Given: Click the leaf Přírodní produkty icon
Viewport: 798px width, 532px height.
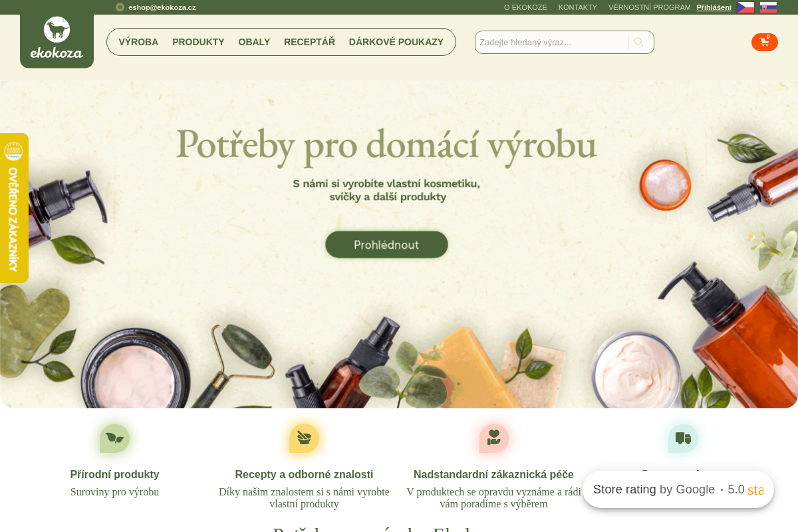Looking at the screenshot, I should [x=114, y=439].
